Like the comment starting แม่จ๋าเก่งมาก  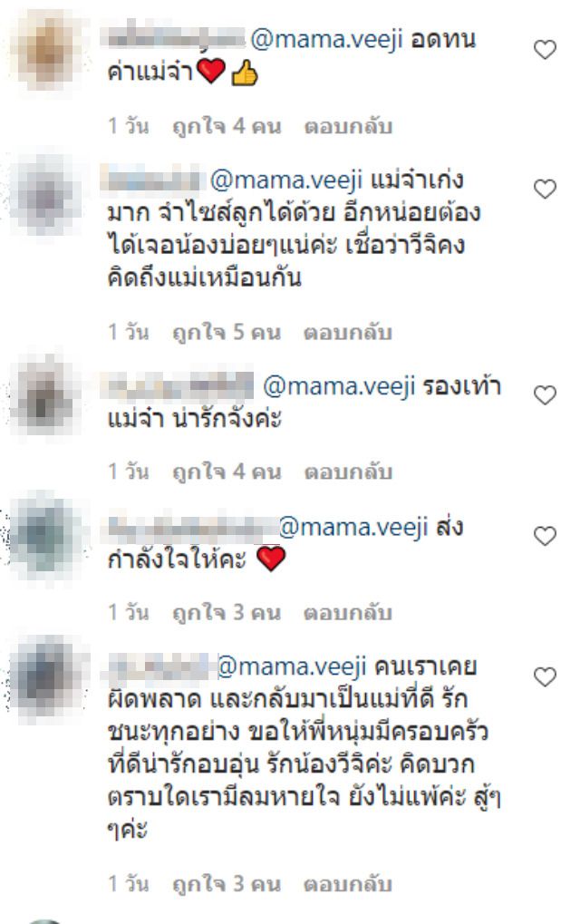pyautogui.click(x=545, y=190)
